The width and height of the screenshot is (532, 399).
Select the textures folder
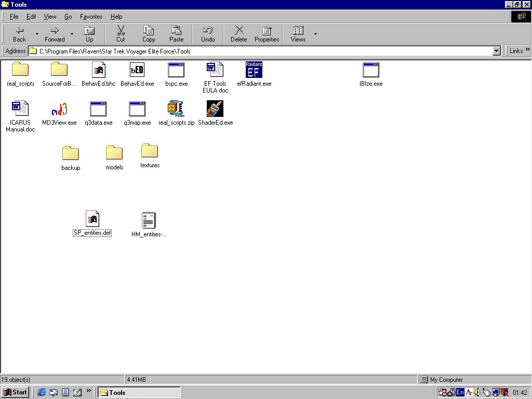pos(150,151)
